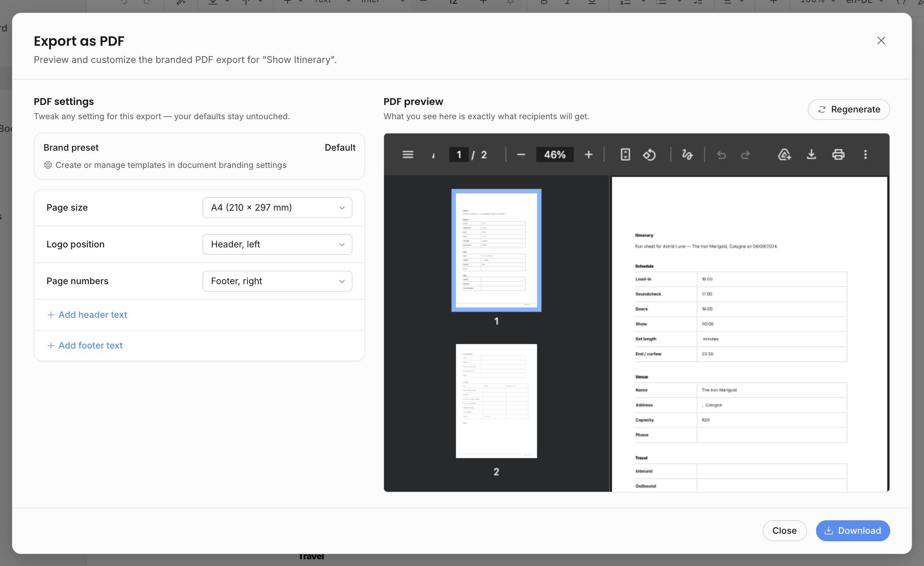Click the save to Drive icon
The image size is (924, 566).
tap(784, 154)
